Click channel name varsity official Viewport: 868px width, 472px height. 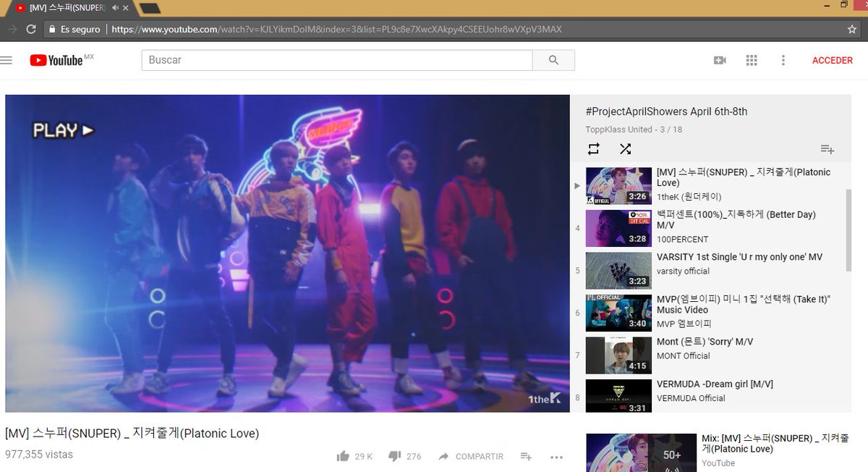pyautogui.click(x=683, y=271)
